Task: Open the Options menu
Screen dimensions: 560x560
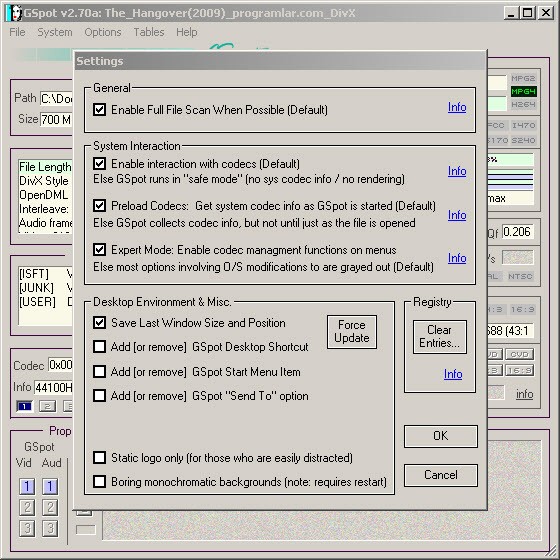Action: (x=103, y=32)
